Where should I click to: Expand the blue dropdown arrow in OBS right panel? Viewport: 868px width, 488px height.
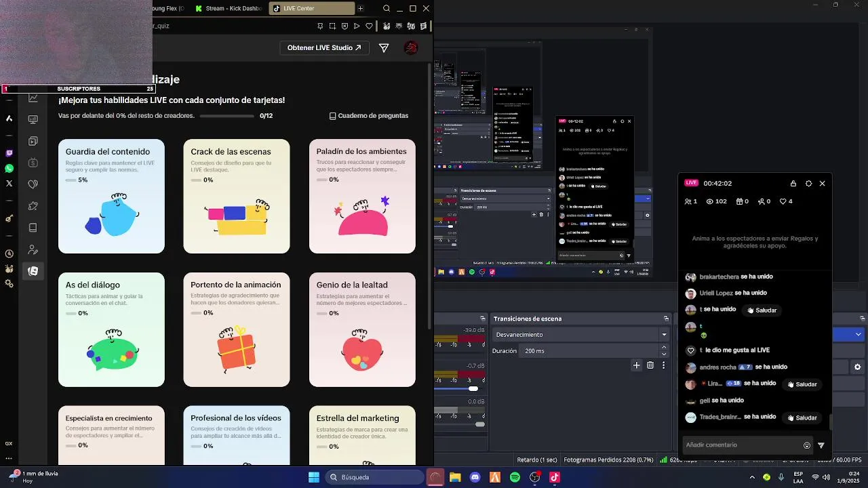coord(858,334)
